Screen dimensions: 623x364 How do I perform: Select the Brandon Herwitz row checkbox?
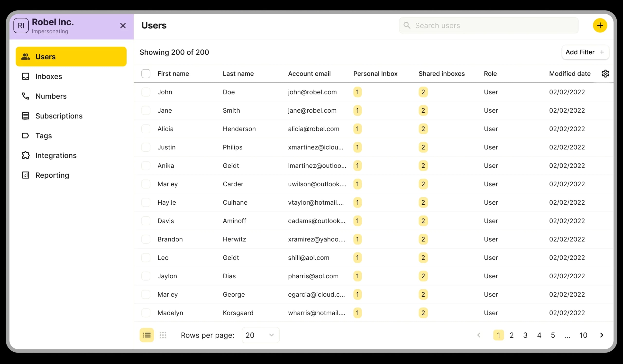tap(146, 239)
